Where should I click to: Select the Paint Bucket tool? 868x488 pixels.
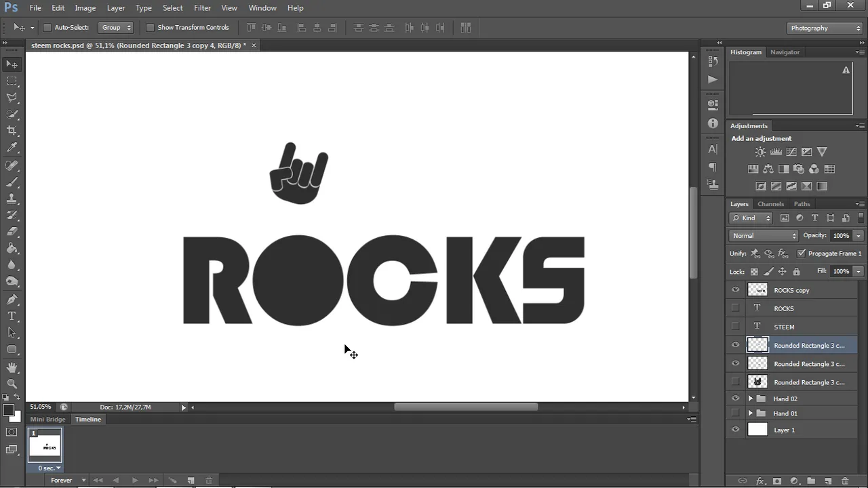[12, 248]
